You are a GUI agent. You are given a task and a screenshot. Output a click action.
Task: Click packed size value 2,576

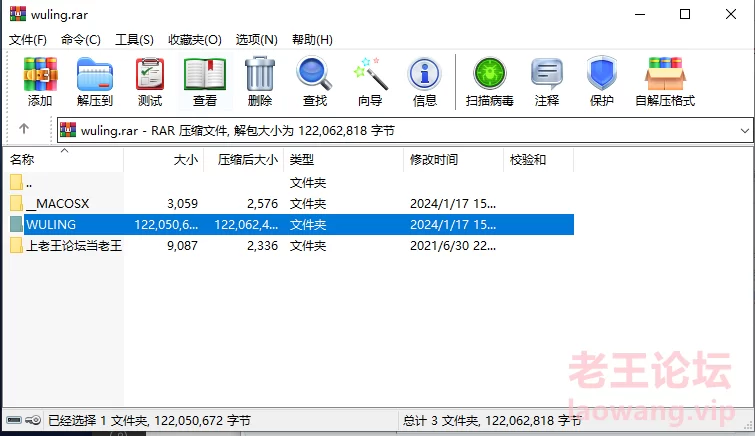coord(262,203)
